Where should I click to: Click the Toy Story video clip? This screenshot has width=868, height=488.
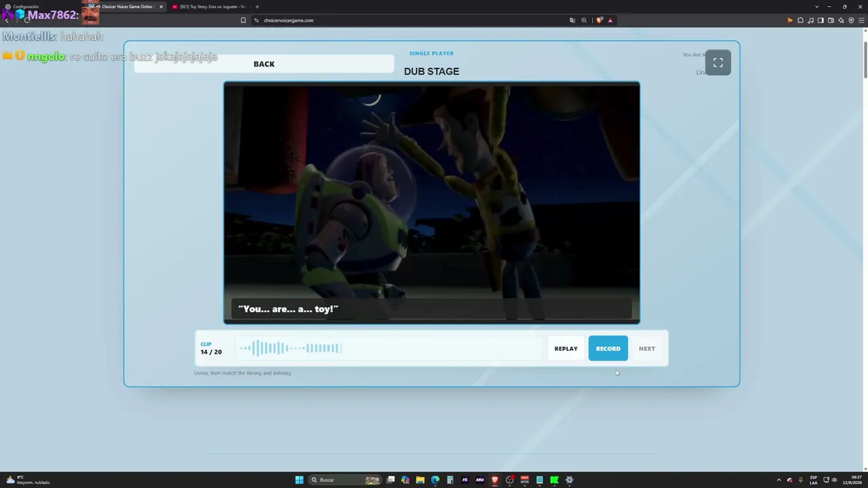431,203
